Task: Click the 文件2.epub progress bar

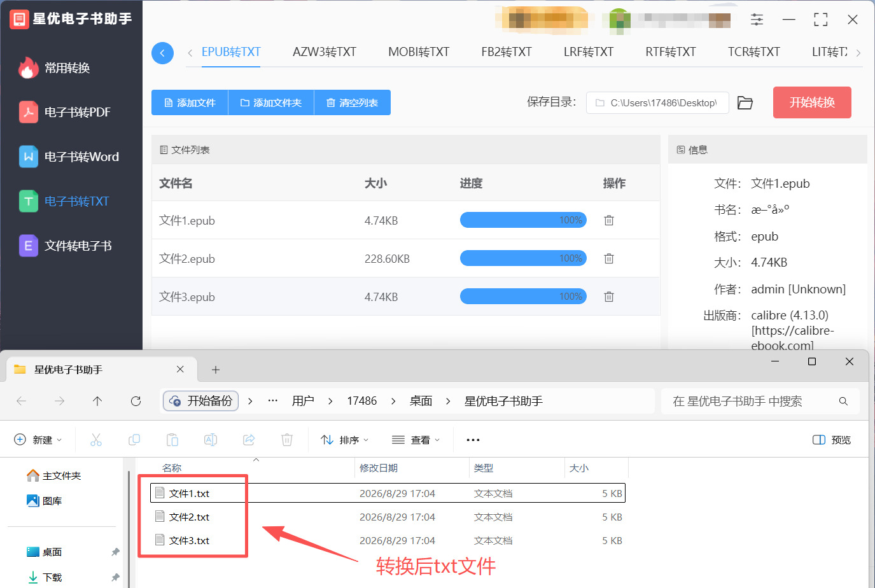Action: 523,258
